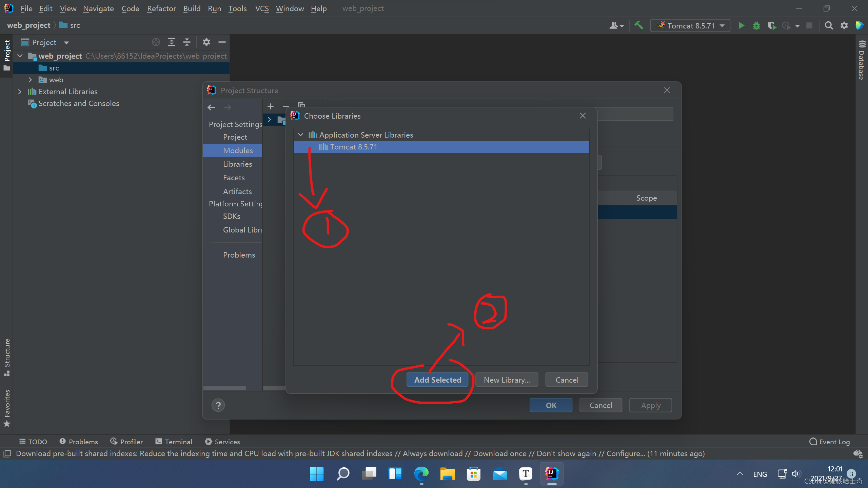The image size is (868, 488).
Task: Expand the web_project root tree item
Action: coord(20,56)
